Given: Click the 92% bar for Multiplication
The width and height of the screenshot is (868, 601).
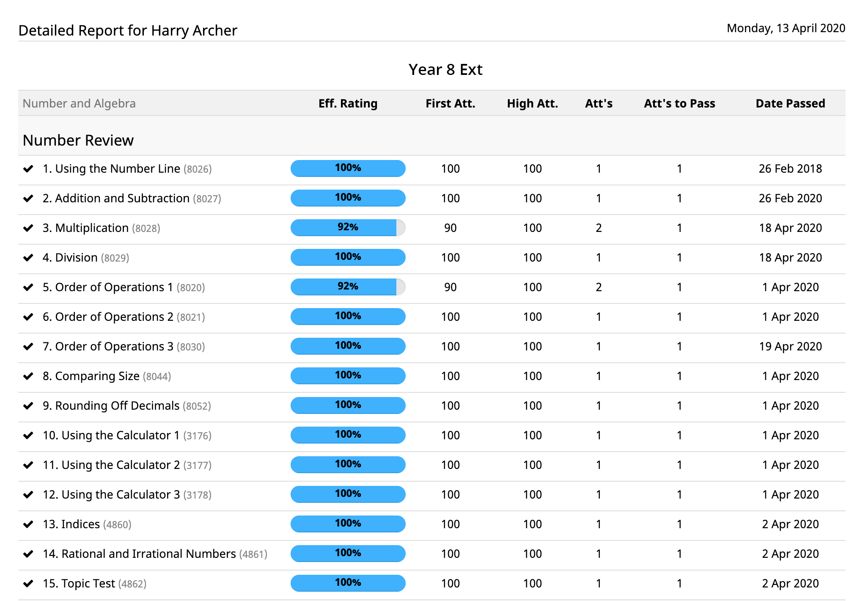Looking at the screenshot, I should (x=348, y=228).
